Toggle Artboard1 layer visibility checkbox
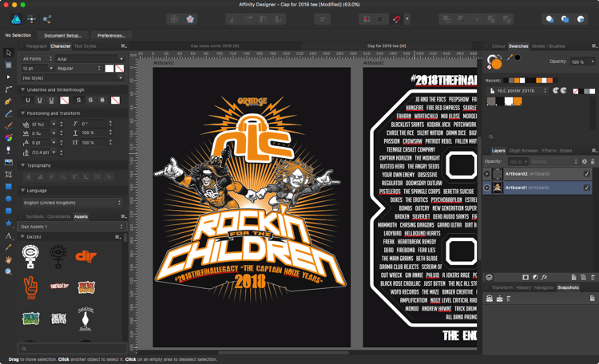The width and height of the screenshot is (599, 364). 587,188
